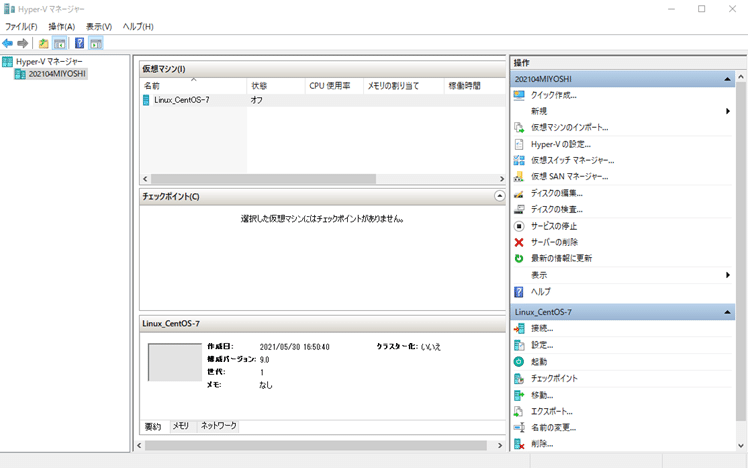Click the 接続 connect icon
This screenshot has height=468, width=748.
coord(519,329)
